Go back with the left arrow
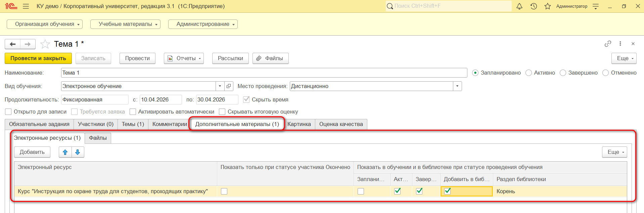This screenshot has width=644, height=213. (x=13, y=44)
